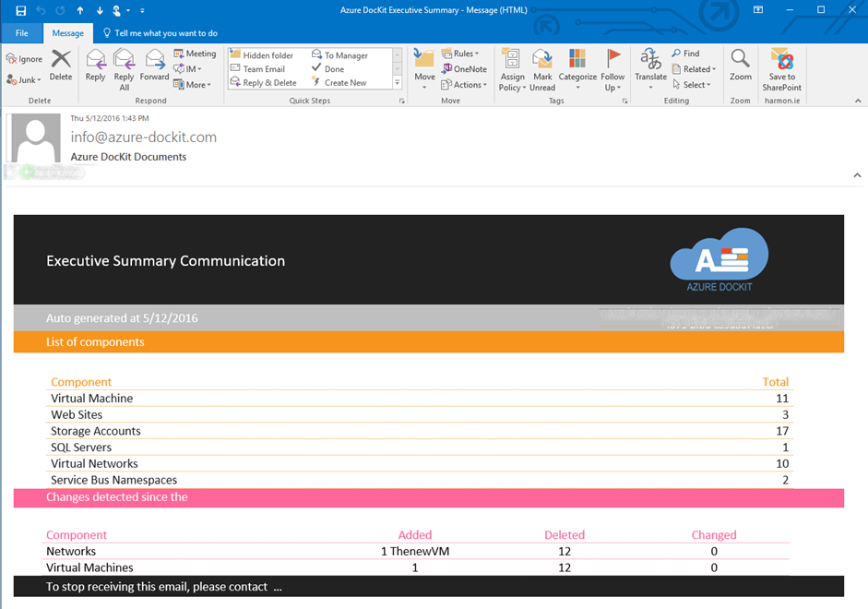The width and height of the screenshot is (868, 609).
Task: Click the SQL Servers row
Action: [420, 448]
